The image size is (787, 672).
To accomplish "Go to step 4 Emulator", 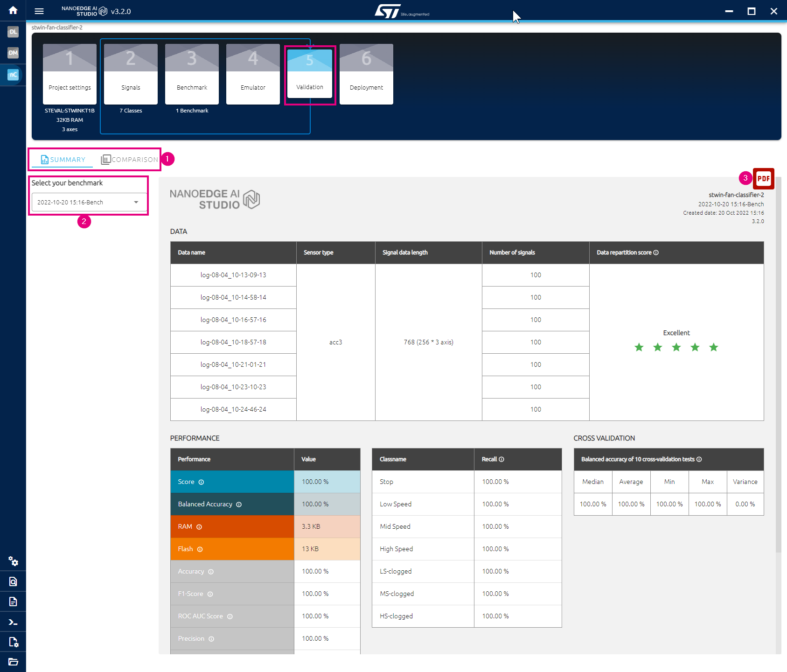I will [253, 74].
